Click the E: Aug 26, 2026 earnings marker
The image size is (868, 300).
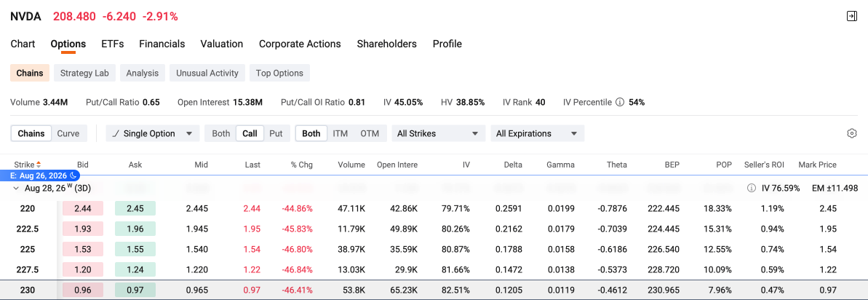point(40,175)
